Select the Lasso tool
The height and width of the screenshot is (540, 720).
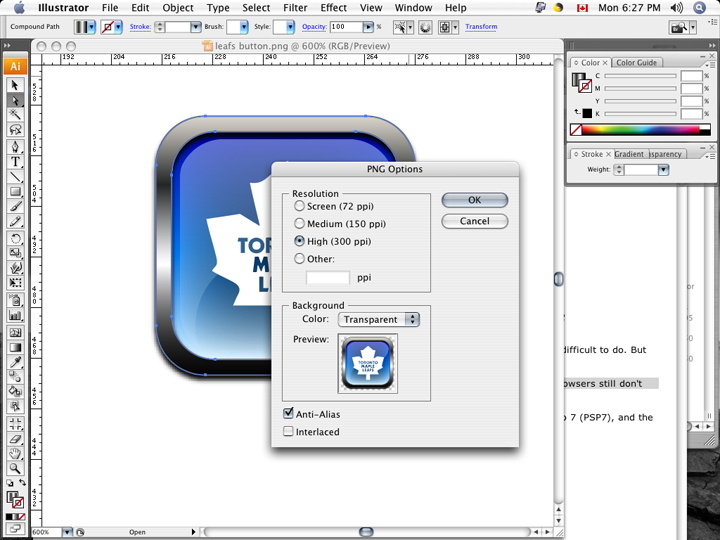click(x=15, y=130)
